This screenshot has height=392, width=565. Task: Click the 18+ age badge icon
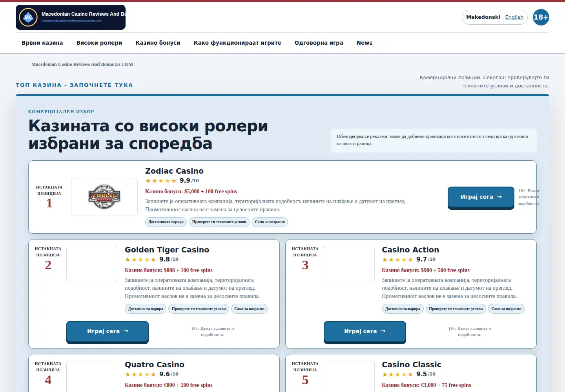[541, 17]
